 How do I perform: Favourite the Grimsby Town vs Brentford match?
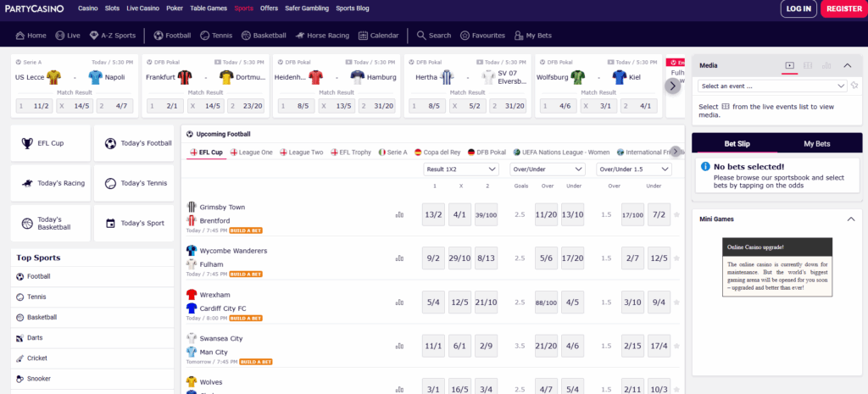(676, 214)
